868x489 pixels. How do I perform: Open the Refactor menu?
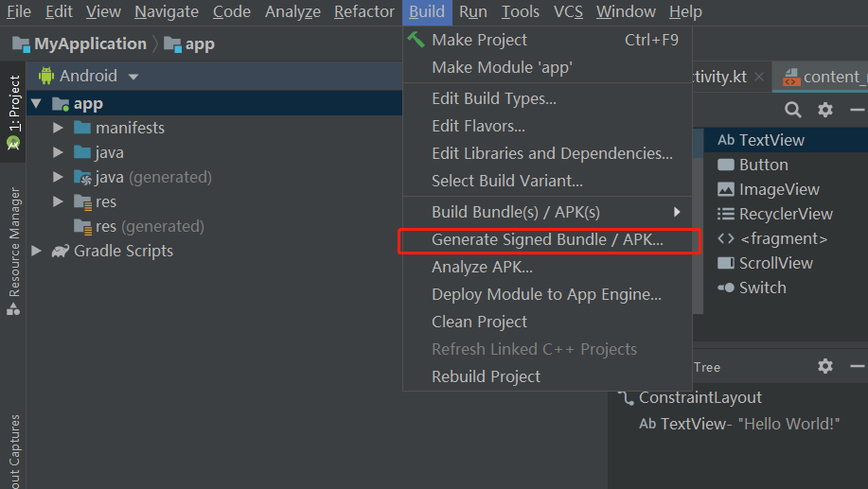point(364,11)
